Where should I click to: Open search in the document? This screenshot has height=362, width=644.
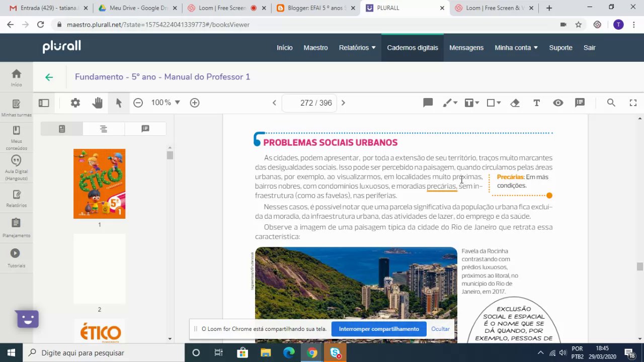pos(611,103)
